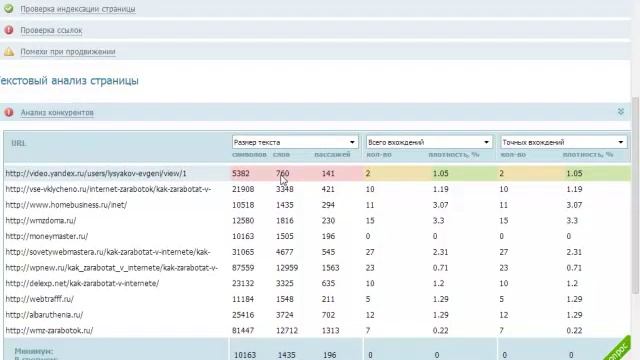Select the webtrafff.ru URL
This screenshot has height=360, width=640.
[x=40, y=299]
